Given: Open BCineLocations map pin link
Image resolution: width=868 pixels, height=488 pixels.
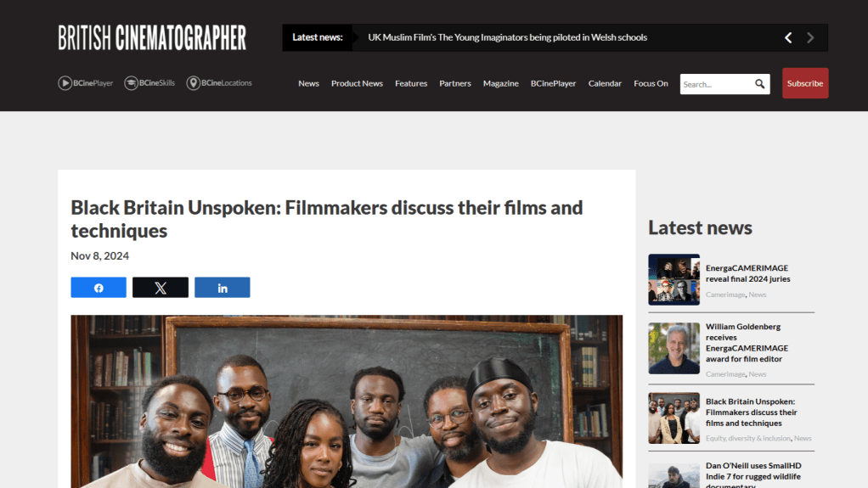Looking at the screenshot, I should click(219, 83).
